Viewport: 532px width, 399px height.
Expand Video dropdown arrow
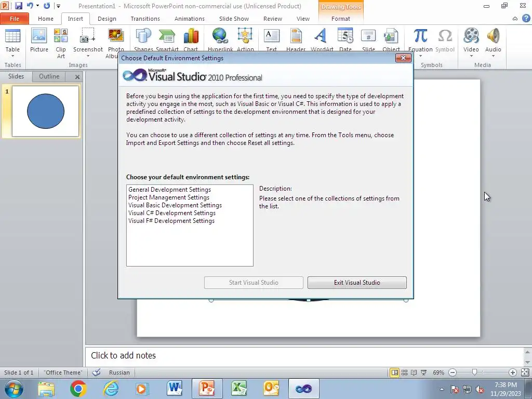click(471, 56)
